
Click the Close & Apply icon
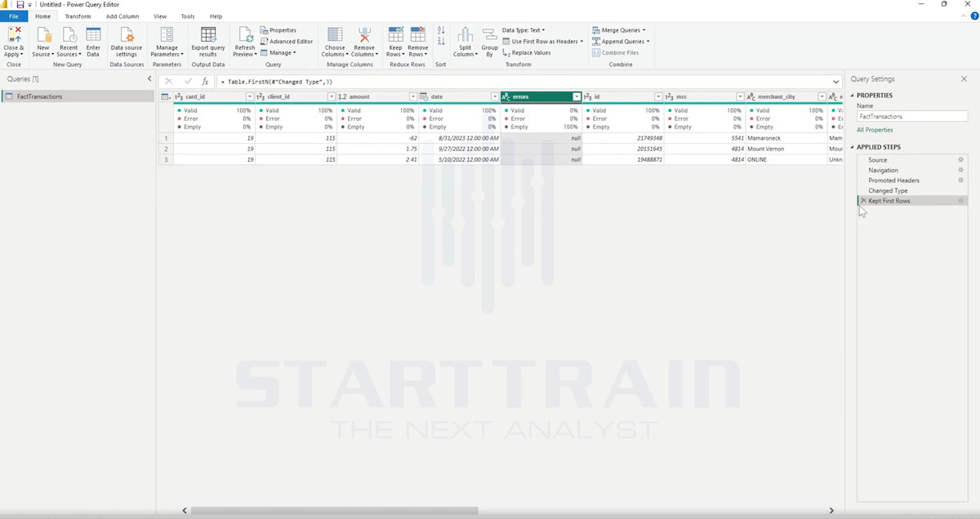coord(14,34)
